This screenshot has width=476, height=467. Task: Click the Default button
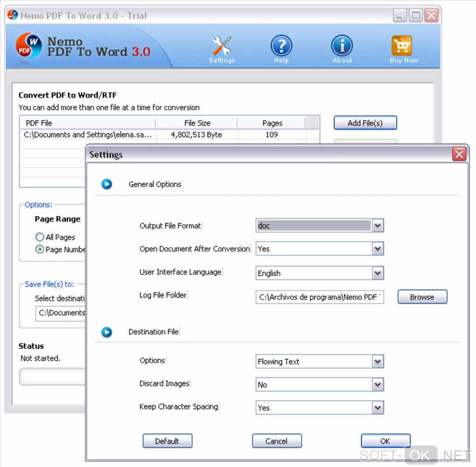click(x=167, y=441)
